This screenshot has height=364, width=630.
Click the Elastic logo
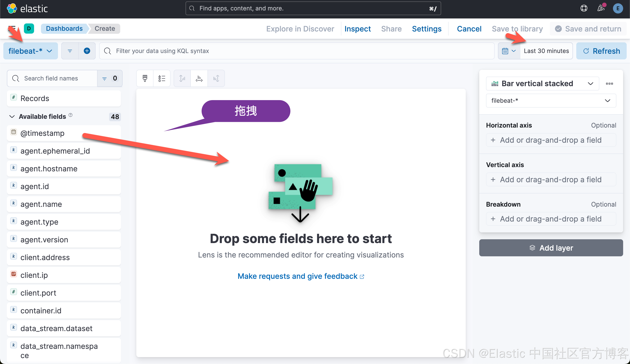[27, 9]
